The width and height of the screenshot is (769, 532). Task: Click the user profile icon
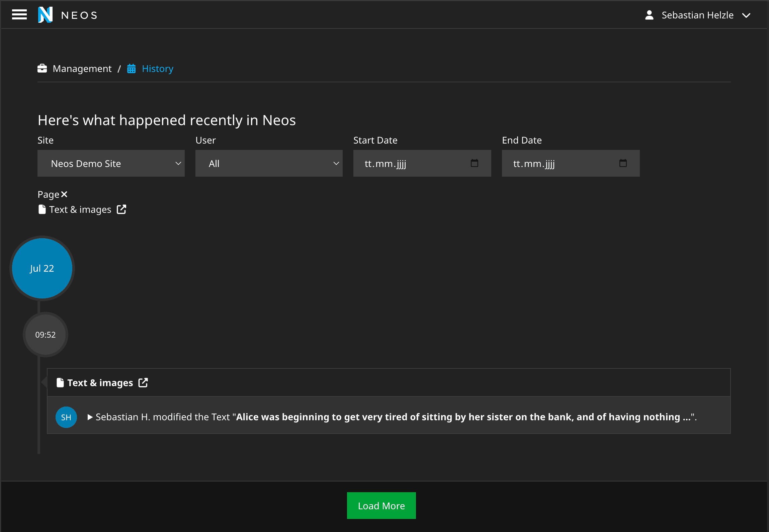649,15
